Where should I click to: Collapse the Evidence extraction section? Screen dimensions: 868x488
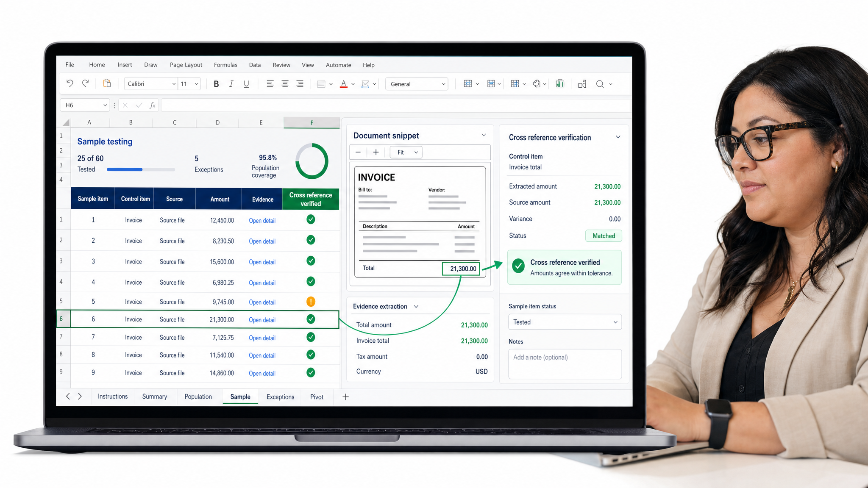coord(416,306)
